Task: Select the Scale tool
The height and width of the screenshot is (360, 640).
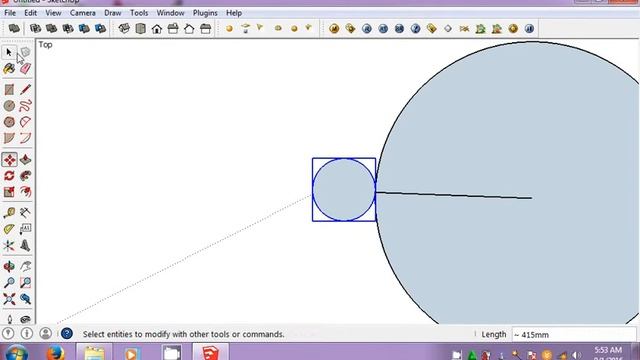Action: [x=9, y=192]
